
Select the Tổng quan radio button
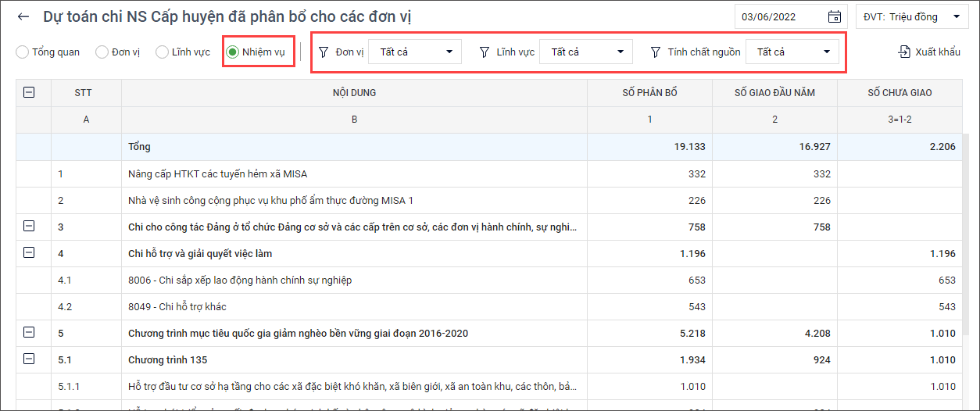point(23,52)
